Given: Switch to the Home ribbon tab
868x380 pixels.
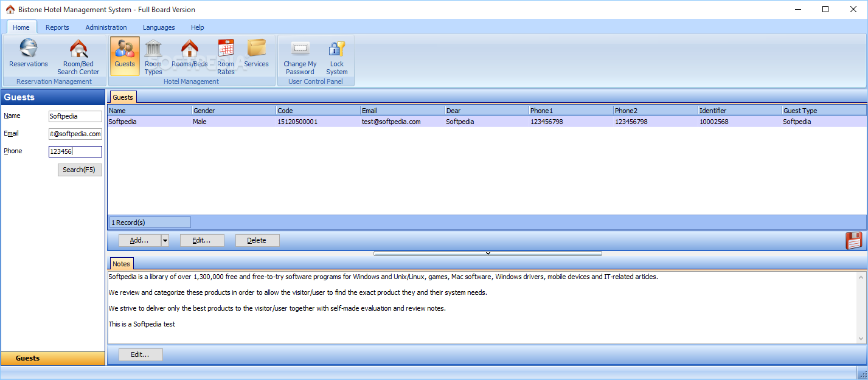Looking at the screenshot, I should (21, 27).
